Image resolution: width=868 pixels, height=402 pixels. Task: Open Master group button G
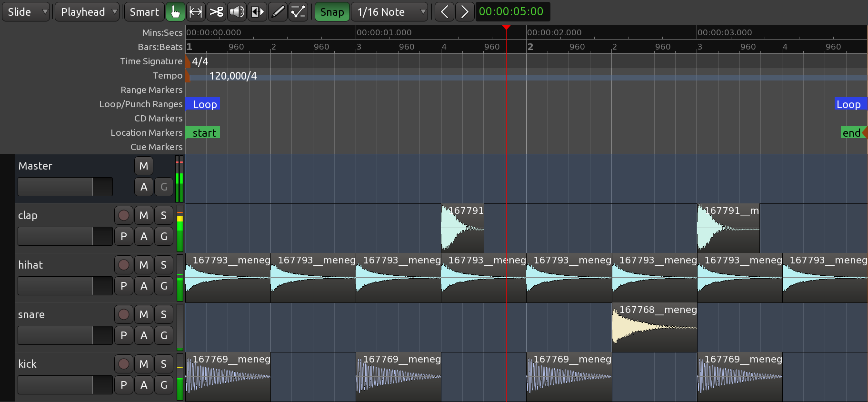click(164, 187)
